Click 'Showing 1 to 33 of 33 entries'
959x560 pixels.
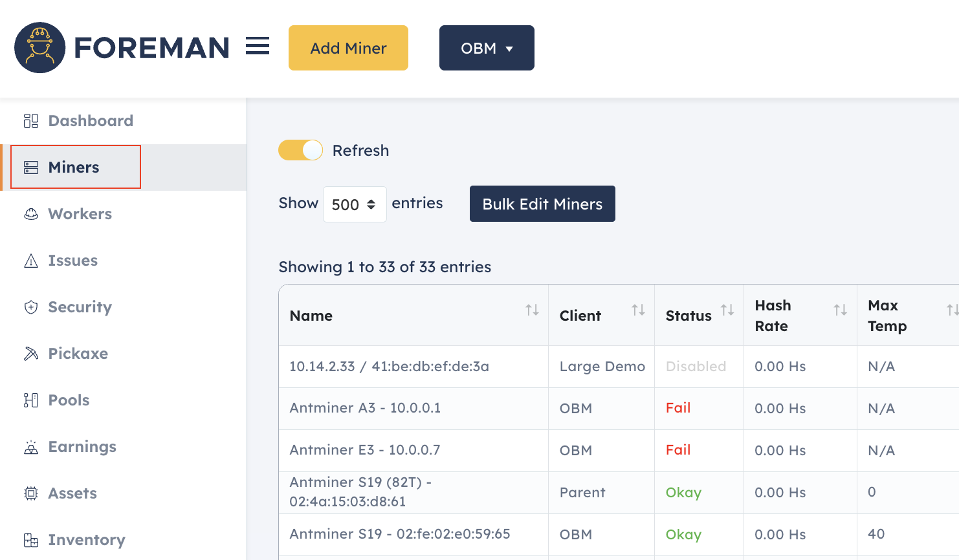[x=385, y=267]
